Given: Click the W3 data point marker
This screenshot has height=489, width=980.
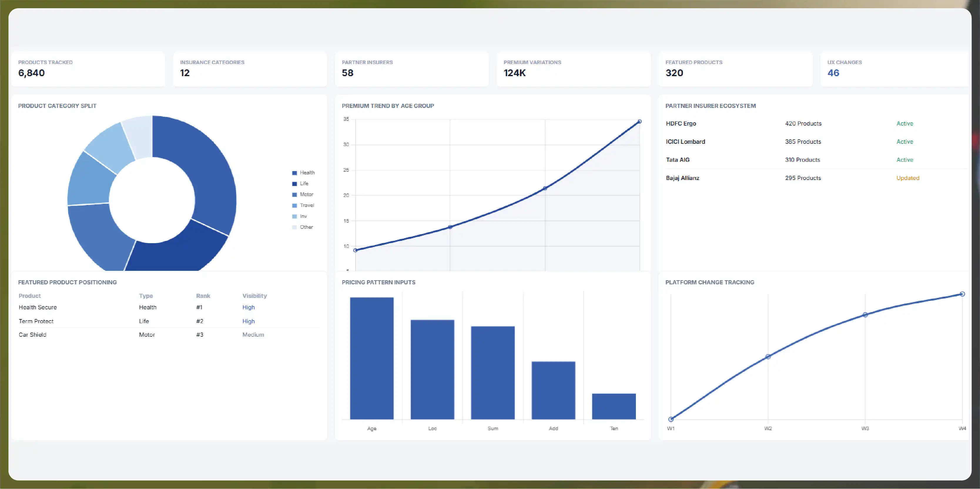Looking at the screenshot, I should point(865,315).
